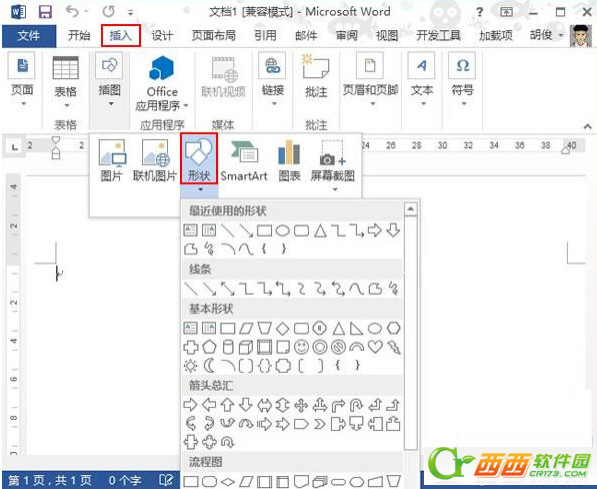This screenshot has width=597, height=489.
Task: Click the page count in status bar
Action: click(x=50, y=480)
